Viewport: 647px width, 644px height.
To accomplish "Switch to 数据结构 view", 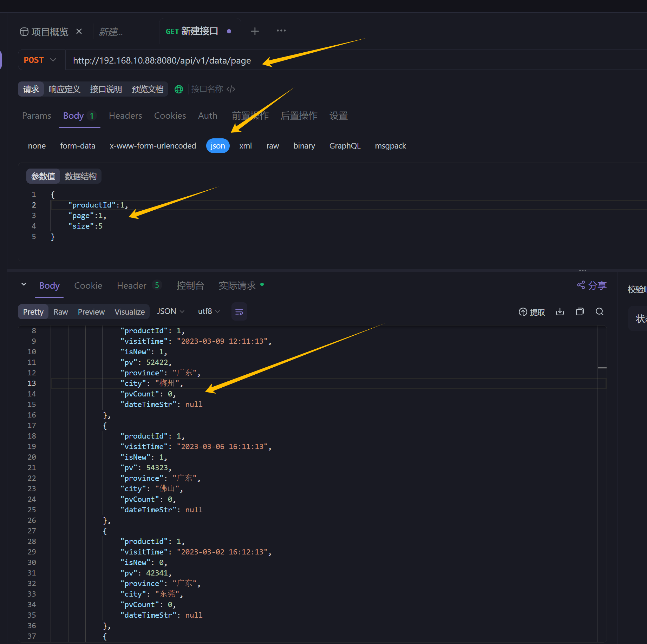I will (81, 176).
